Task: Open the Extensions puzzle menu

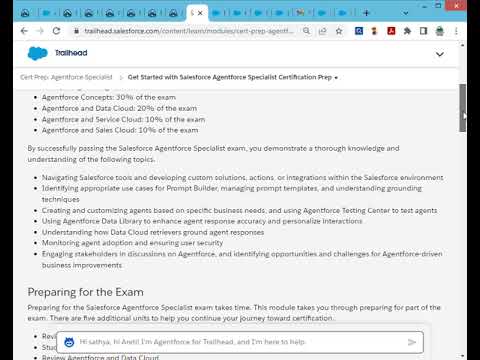Action: pyautogui.click(x=407, y=31)
